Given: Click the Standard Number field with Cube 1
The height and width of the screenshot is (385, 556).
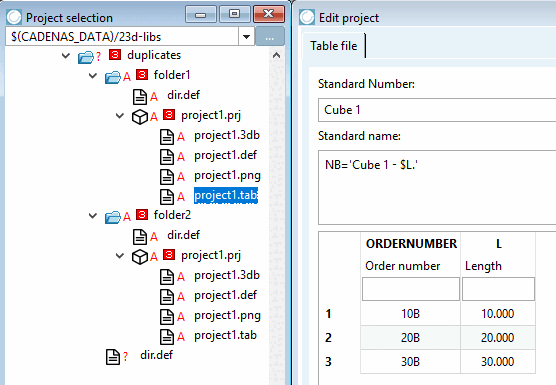Looking at the screenshot, I should pos(437,110).
